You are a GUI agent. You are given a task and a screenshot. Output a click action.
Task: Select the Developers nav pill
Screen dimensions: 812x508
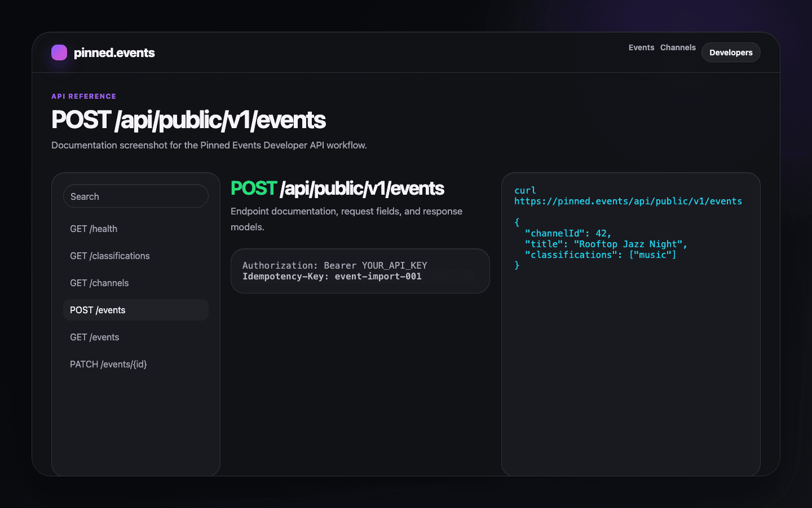point(731,52)
